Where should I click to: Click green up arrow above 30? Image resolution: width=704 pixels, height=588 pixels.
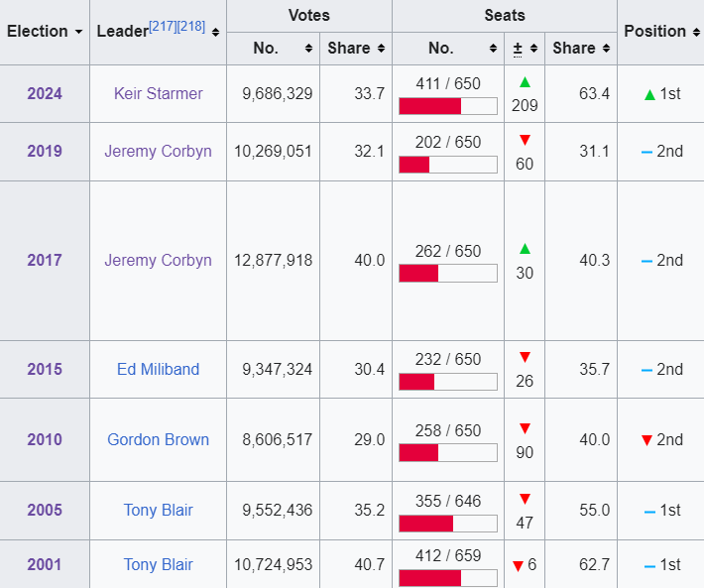tap(525, 249)
